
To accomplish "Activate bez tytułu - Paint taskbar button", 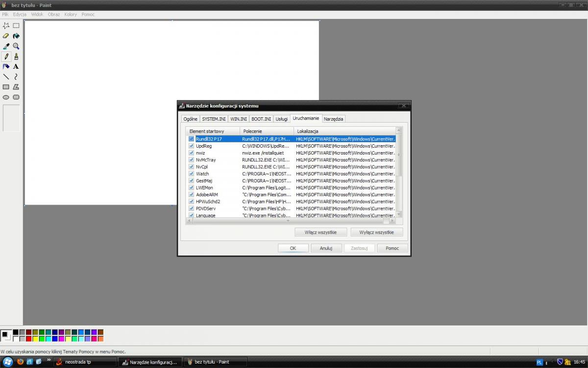I will (215, 362).
